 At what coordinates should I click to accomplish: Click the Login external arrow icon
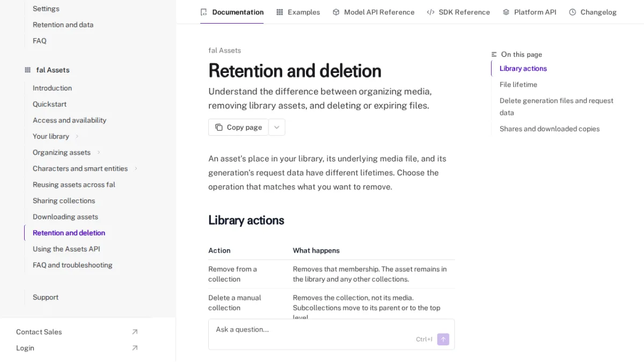click(x=135, y=348)
